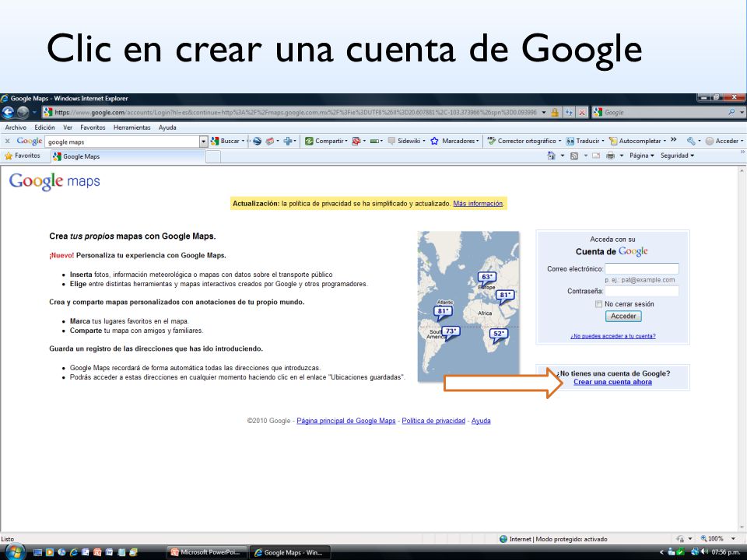The width and height of the screenshot is (747, 560).
Task: Click the Corrector ortográfico toolbar button
Action: point(524,141)
